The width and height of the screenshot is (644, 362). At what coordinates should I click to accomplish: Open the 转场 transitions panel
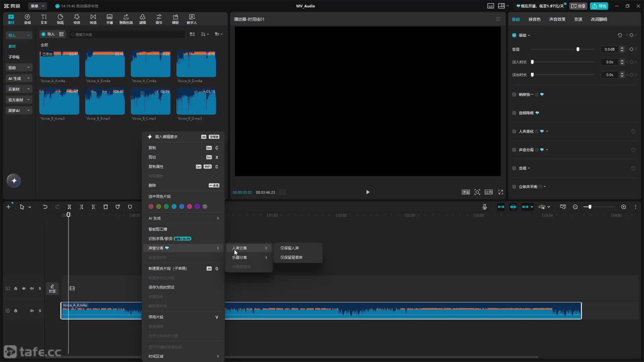[93, 19]
